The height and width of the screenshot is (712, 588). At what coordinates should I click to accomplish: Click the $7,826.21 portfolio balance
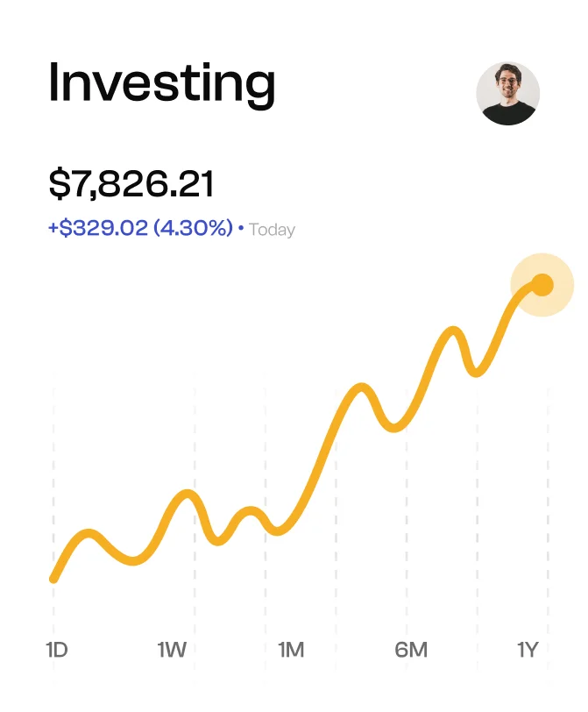[x=131, y=184]
